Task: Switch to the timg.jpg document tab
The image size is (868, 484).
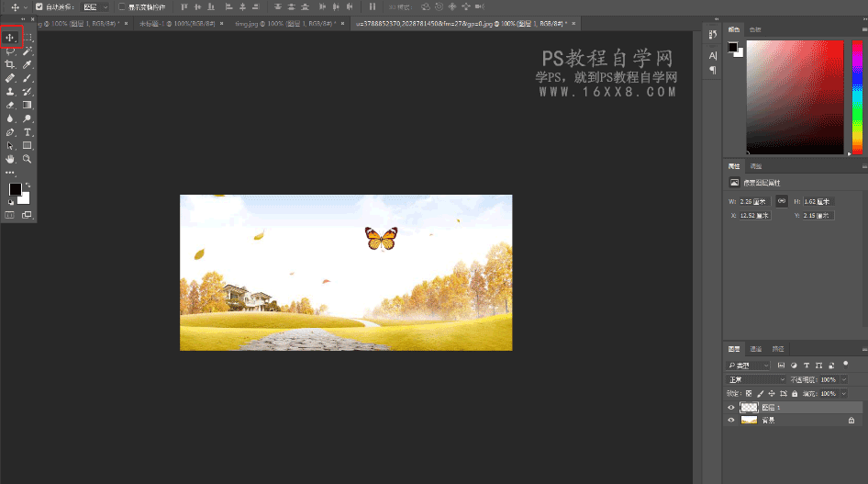Action: pyautogui.click(x=285, y=24)
